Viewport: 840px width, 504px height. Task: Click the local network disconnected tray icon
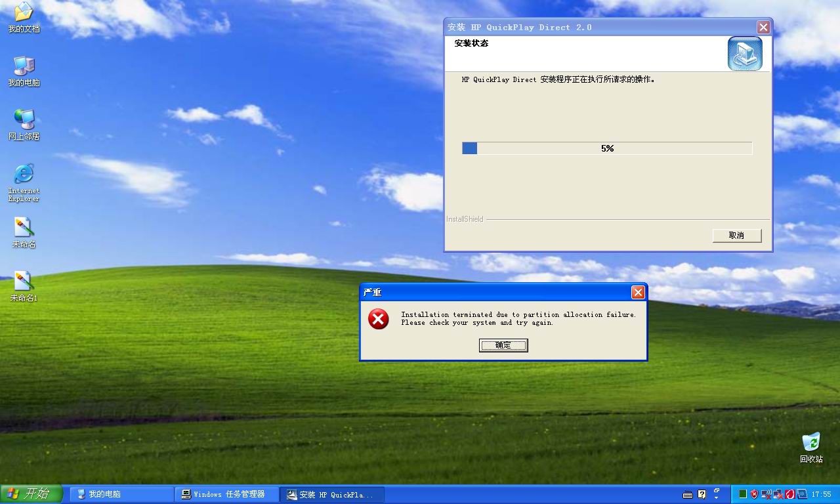[778, 494]
